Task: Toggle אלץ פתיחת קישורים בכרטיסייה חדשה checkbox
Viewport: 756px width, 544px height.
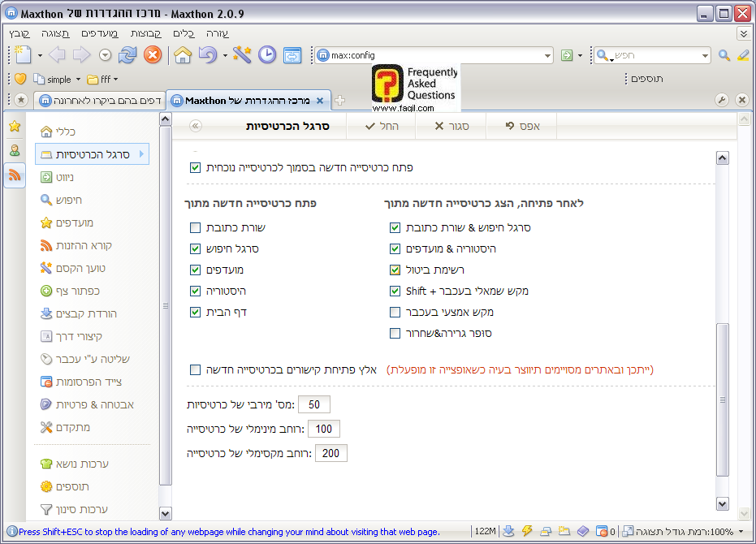Action: pos(195,370)
